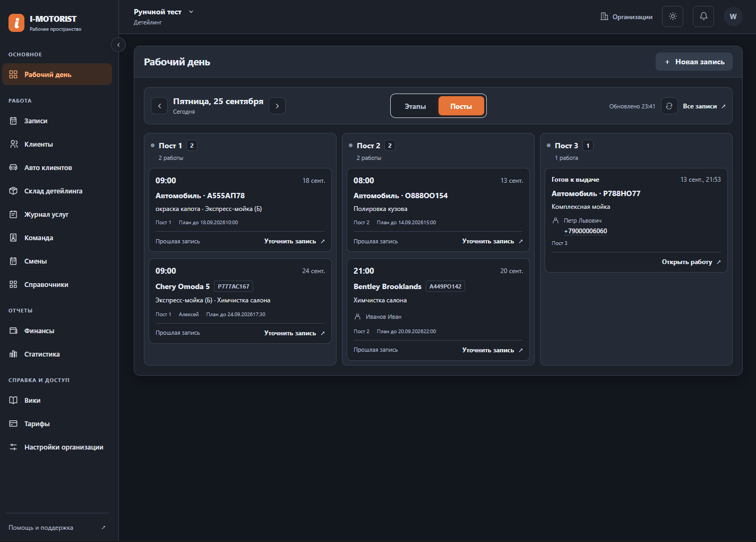
Task: Expand the Ручной тест workspace dropdown
Action: pyautogui.click(x=164, y=12)
